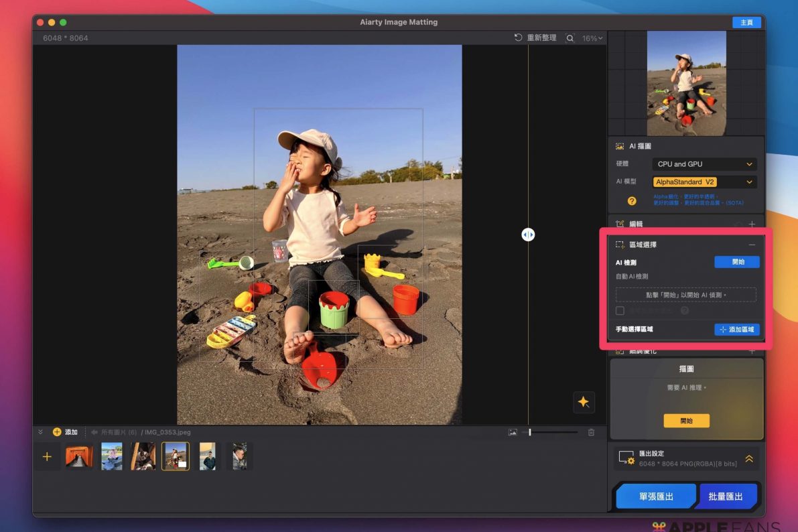The width and height of the screenshot is (798, 532).
Task: Select the orange torii gate thumbnail
Action: (79, 456)
